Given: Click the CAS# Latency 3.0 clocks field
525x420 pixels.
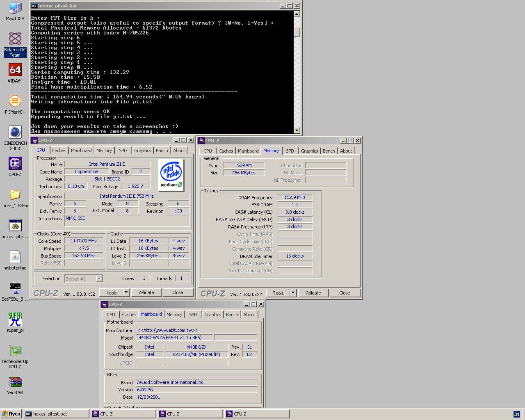Looking at the screenshot, I should [x=295, y=212].
